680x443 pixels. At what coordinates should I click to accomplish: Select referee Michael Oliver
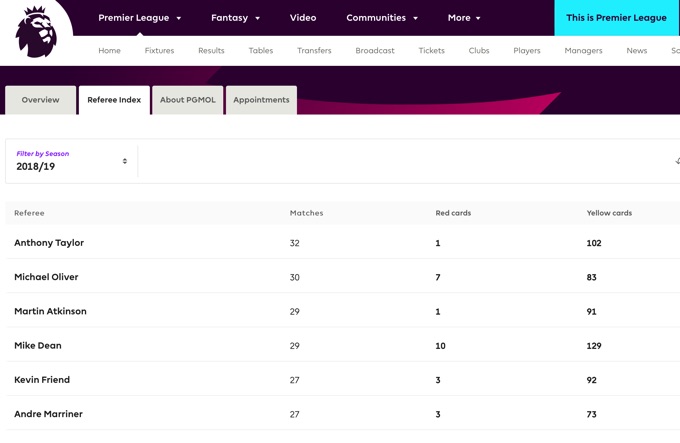coord(46,277)
